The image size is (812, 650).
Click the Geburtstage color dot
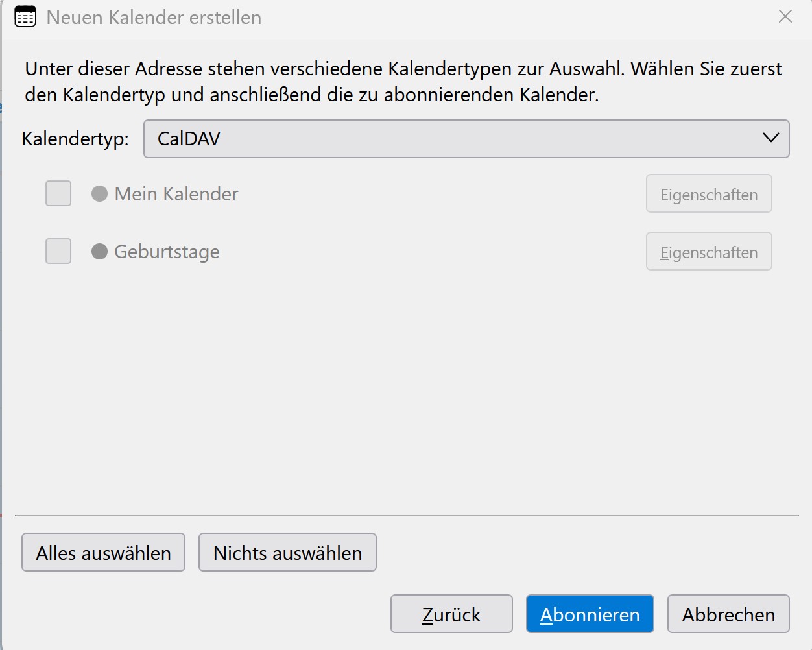click(99, 251)
